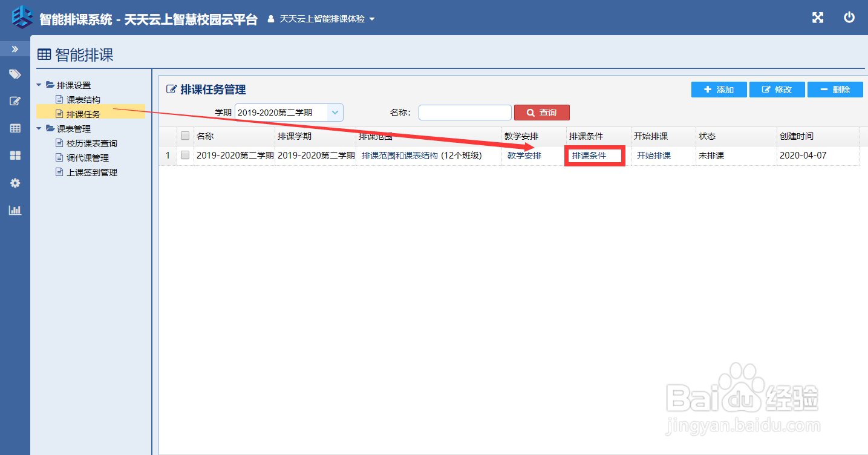Click the fullscreen expand icon in top bar
The width and height of the screenshot is (868, 455).
click(817, 18)
